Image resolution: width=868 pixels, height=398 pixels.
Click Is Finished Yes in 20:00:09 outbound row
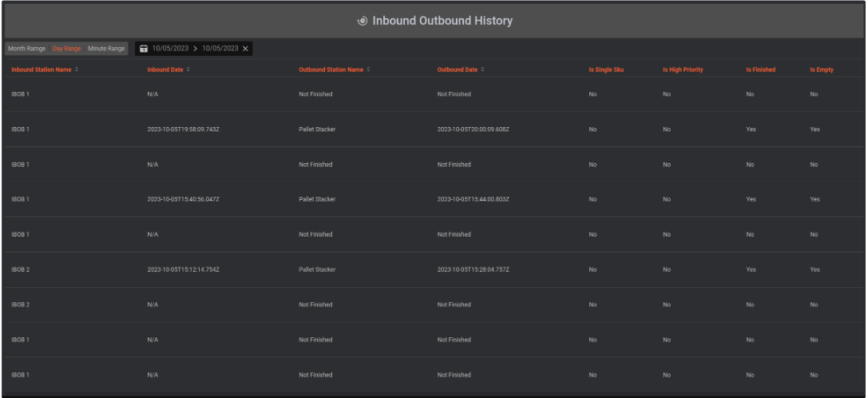click(751, 129)
